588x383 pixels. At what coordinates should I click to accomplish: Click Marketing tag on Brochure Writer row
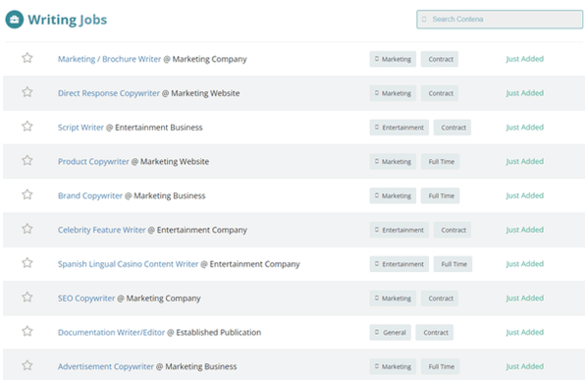pos(393,59)
